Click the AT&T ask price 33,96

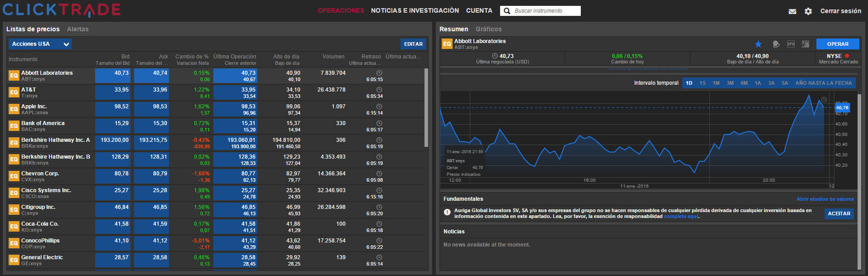[151, 92]
